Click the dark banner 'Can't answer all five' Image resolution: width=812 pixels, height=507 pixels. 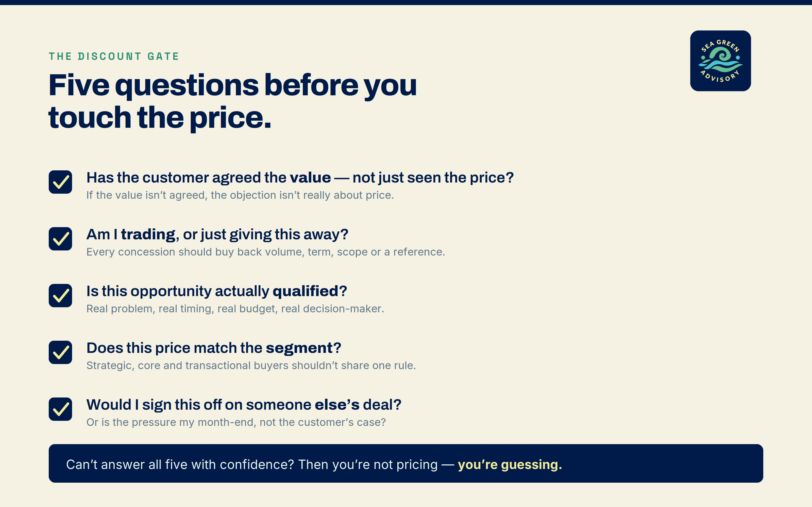[406, 463]
